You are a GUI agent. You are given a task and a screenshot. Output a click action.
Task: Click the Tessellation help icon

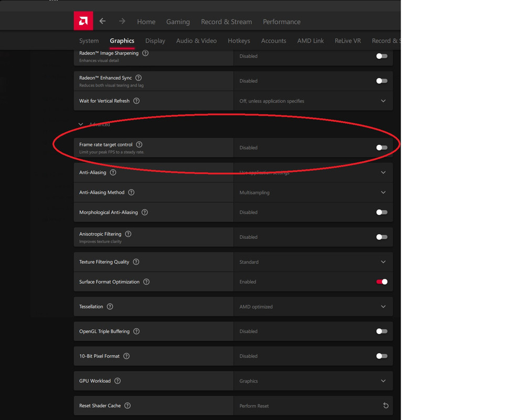(x=110, y=307)
